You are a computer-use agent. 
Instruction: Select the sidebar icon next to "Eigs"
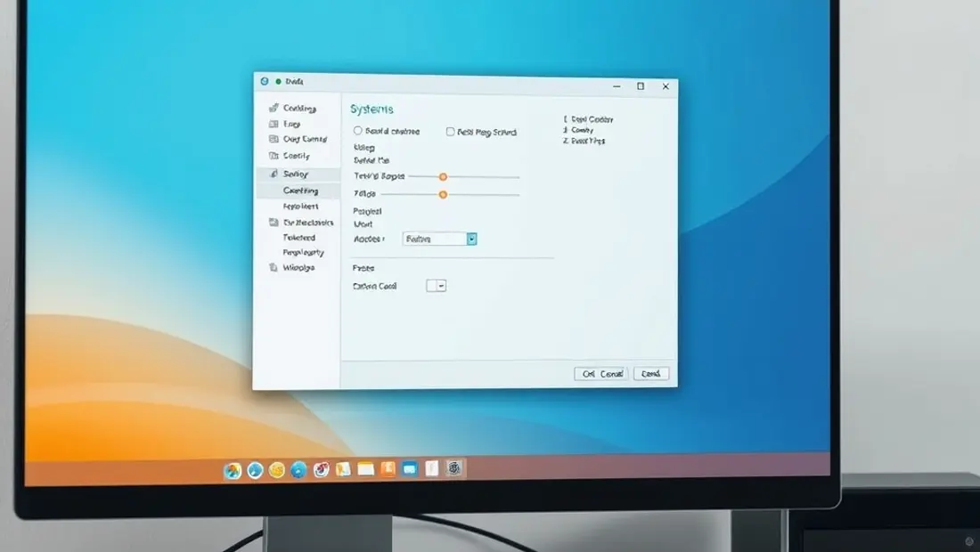pos(274,125)
